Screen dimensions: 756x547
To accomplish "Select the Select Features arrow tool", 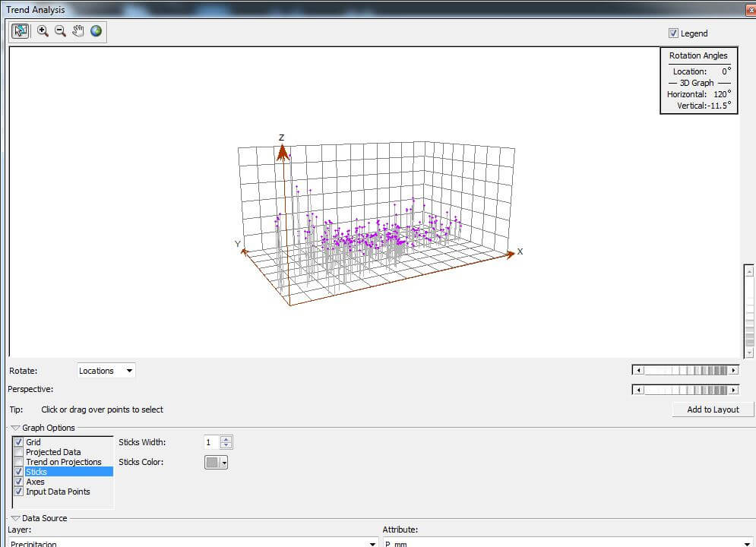I will point(21,31).
